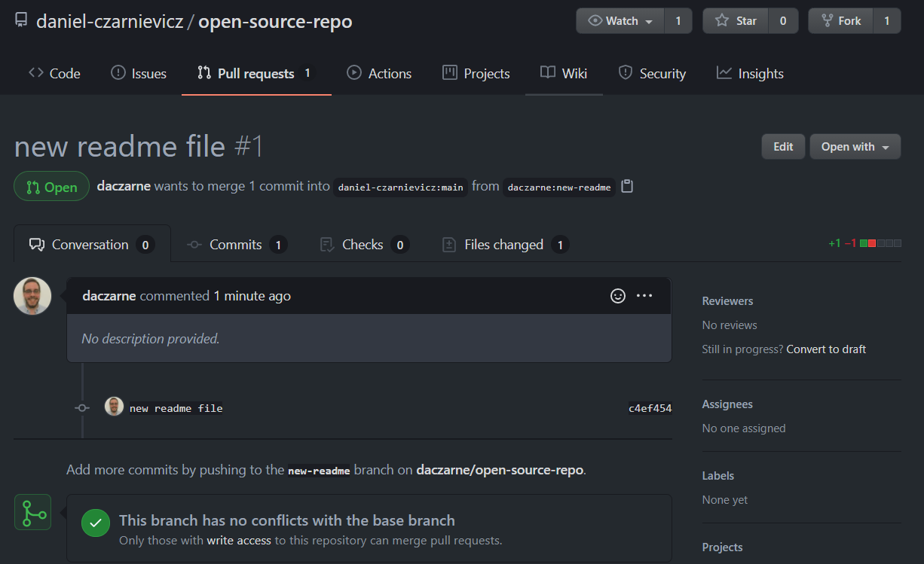Switch to the Files changed tab
This screenshot has height=564, width=924.
coord(503,245)
